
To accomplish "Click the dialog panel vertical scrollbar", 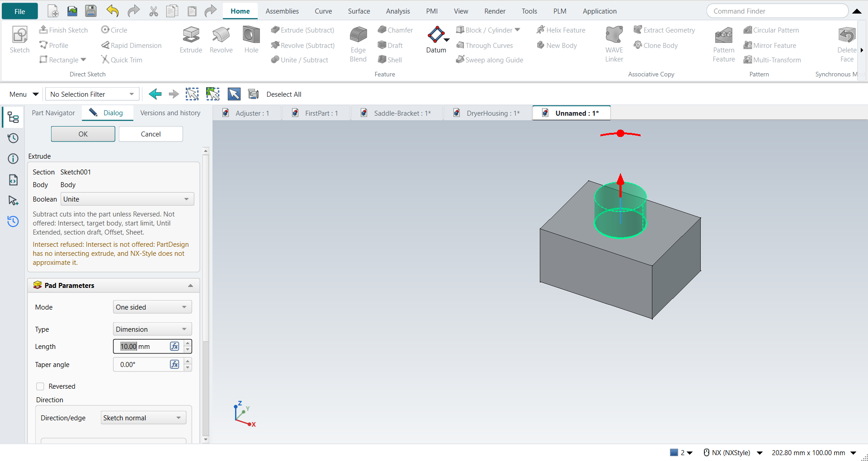I will tap(206, 249).
